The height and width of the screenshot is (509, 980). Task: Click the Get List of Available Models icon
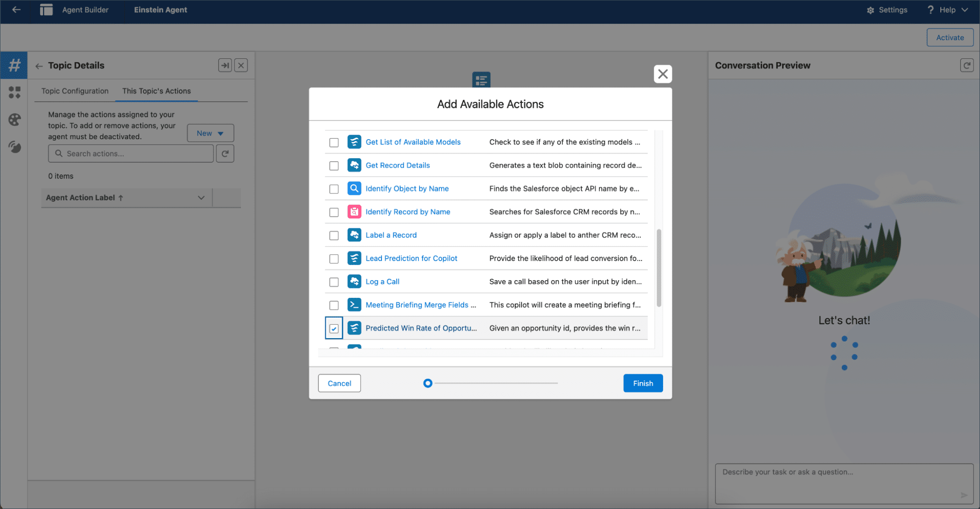point(354,142)
